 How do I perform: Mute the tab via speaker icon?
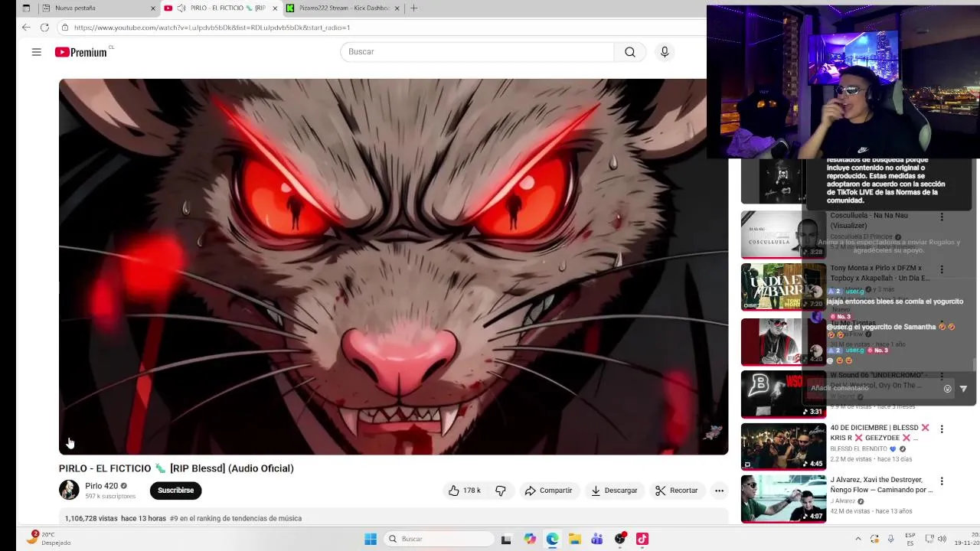(x=181, y=8)
